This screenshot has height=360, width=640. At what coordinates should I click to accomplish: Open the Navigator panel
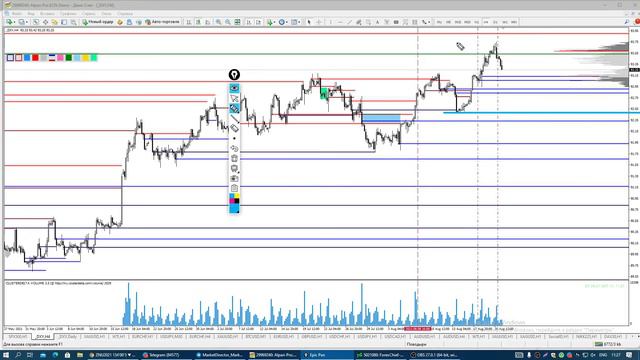[54, 22]
